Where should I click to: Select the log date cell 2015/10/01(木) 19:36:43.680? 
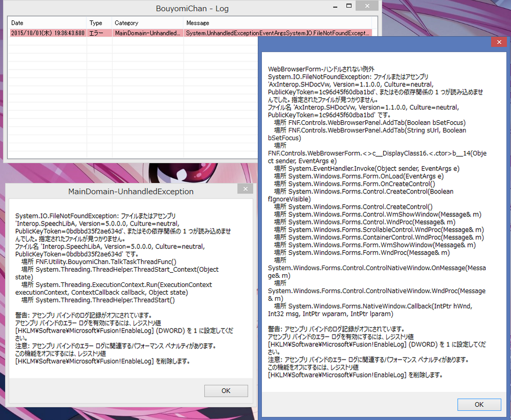point(48,33)
